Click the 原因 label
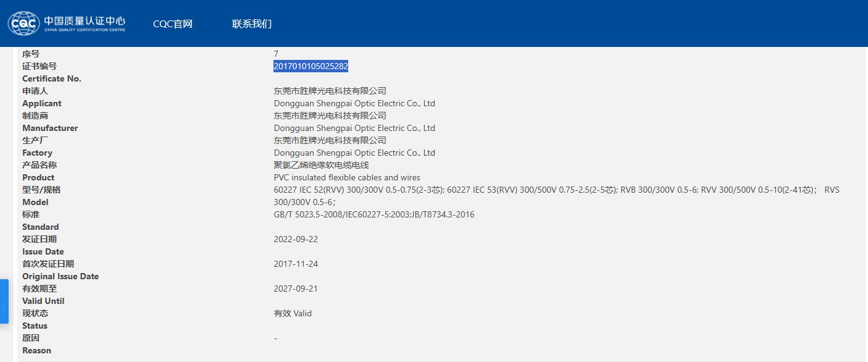This screenshot has width=868, height=362. 31,338
